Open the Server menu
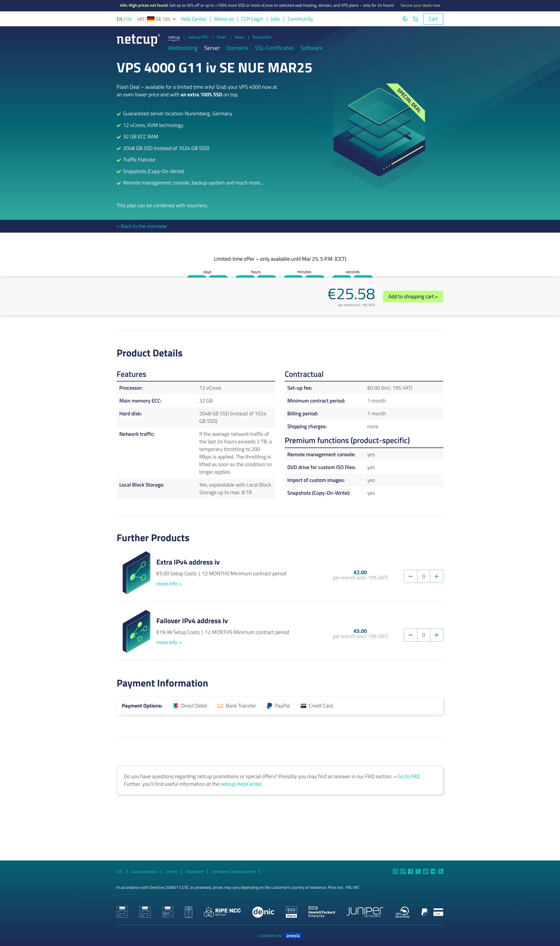This screenshot has height=946, width=560. (212, 48)
